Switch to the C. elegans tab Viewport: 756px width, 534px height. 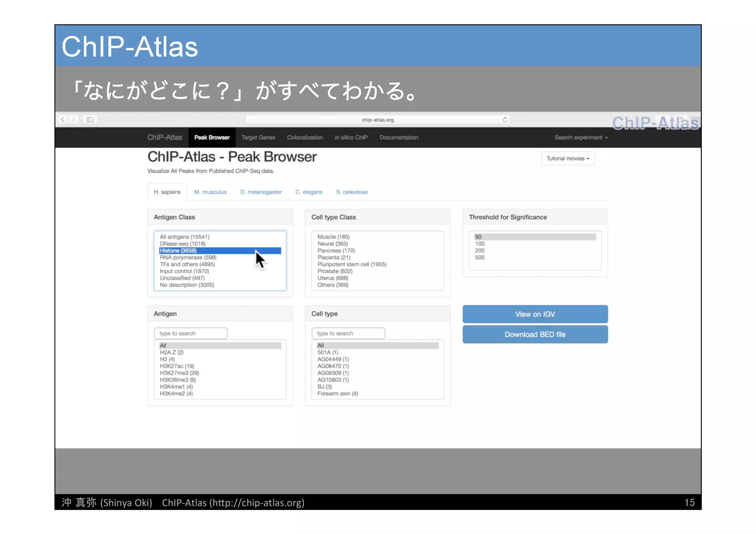coord(309,192)
